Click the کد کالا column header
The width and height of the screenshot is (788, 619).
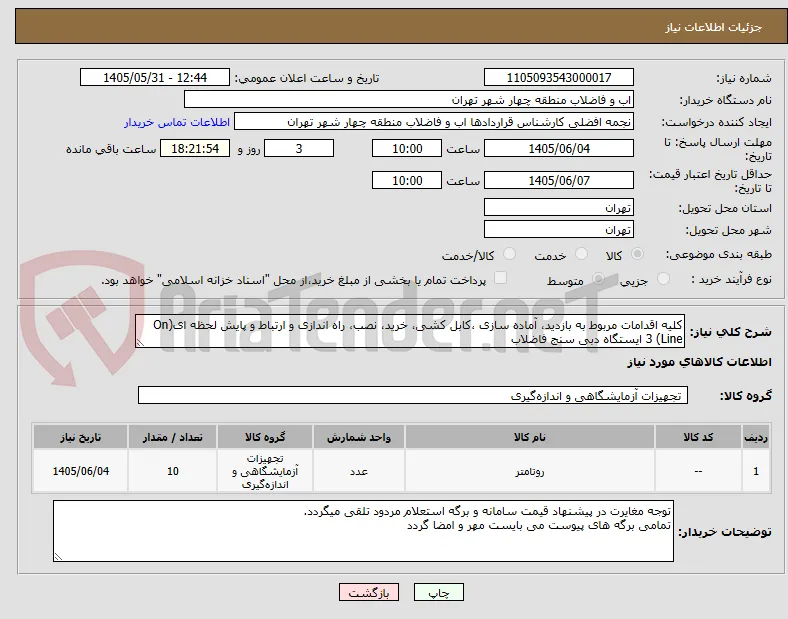coord(698,437)
